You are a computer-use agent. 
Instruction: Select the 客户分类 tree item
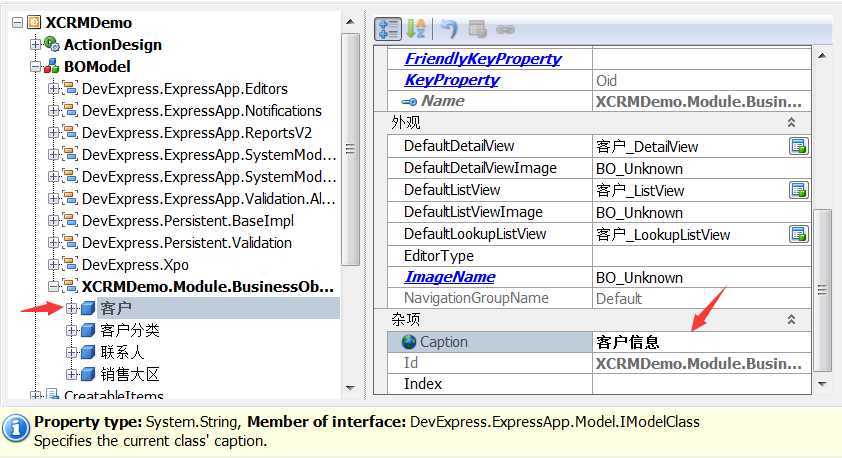point(130,330)
